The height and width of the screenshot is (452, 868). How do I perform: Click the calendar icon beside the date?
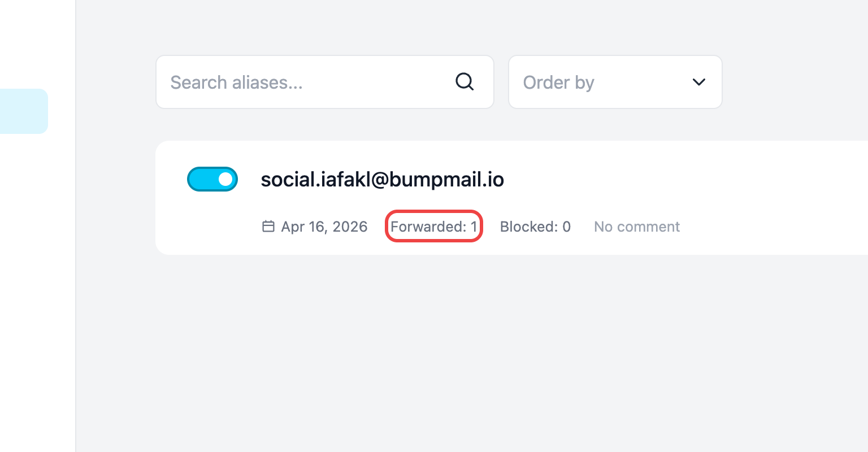coord(268,227)
